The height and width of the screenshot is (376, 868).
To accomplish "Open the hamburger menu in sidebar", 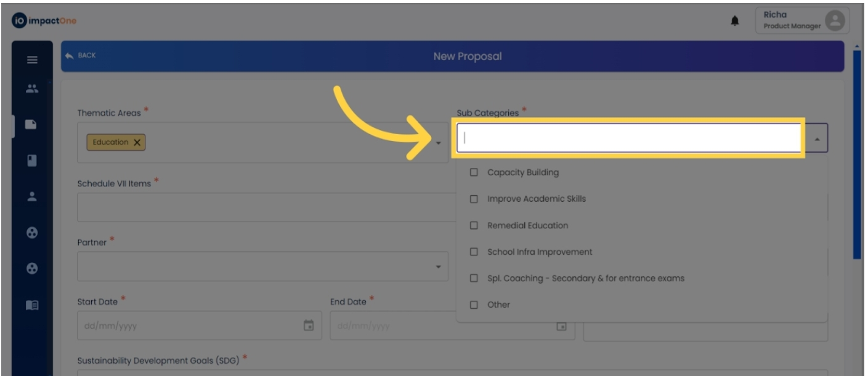I will point(32,60).
